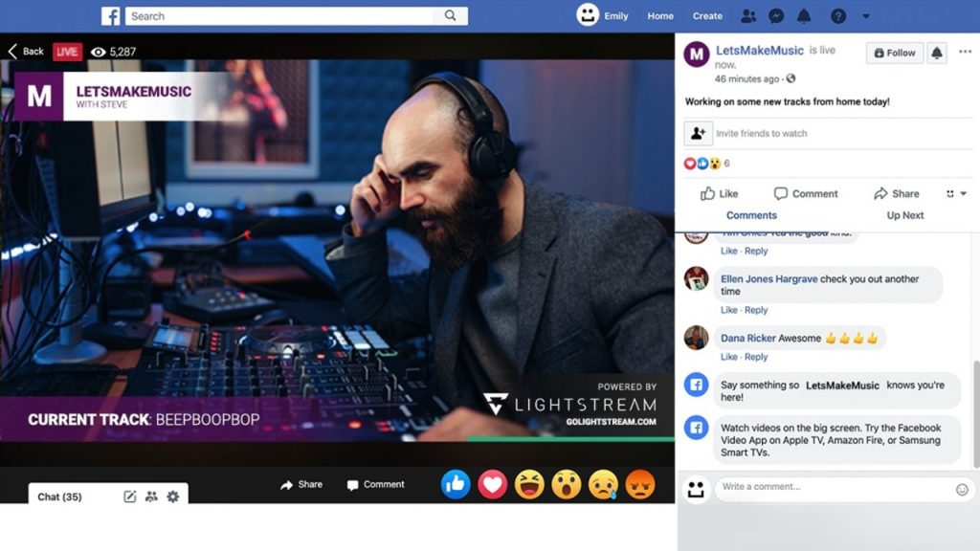Image resolution: width=980 pixels, height=551 pixels.
Task: React with the Haha laughing emoji
Action: 529,485
